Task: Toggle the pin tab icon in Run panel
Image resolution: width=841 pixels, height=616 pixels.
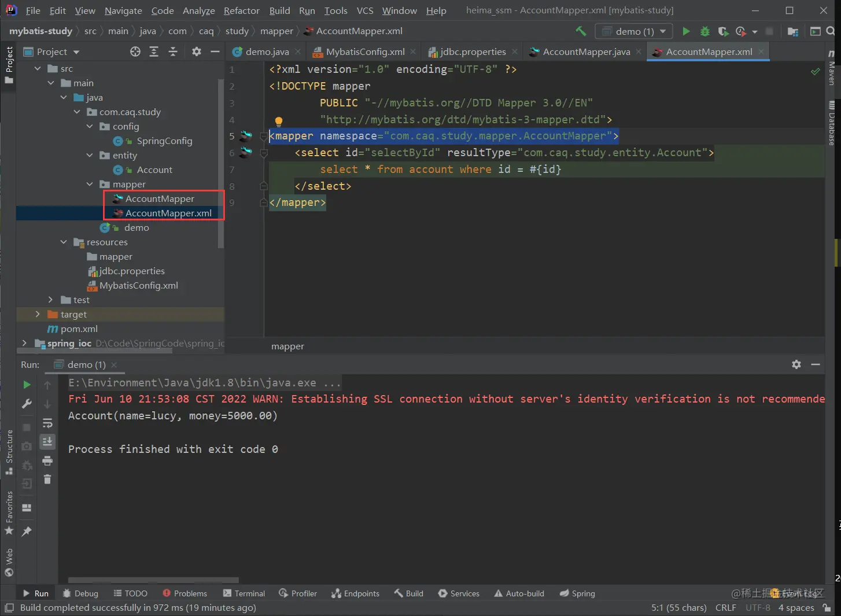Action: (x=27, y=531)
